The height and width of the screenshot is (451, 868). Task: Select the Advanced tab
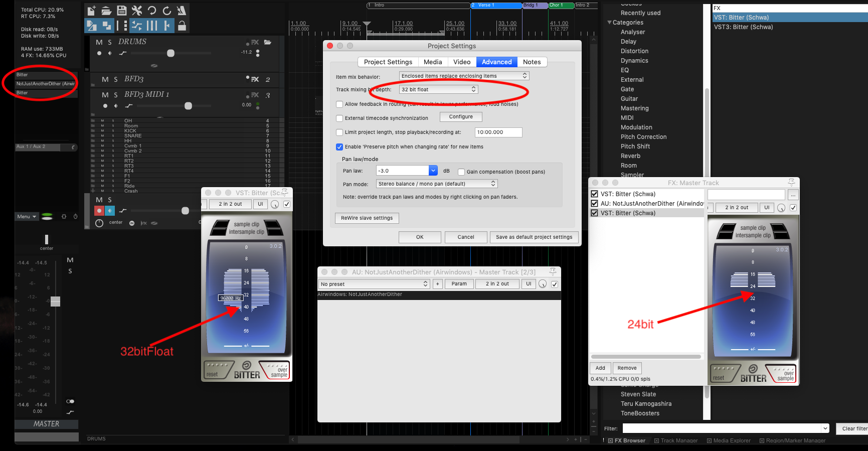(x=496, y=62)
